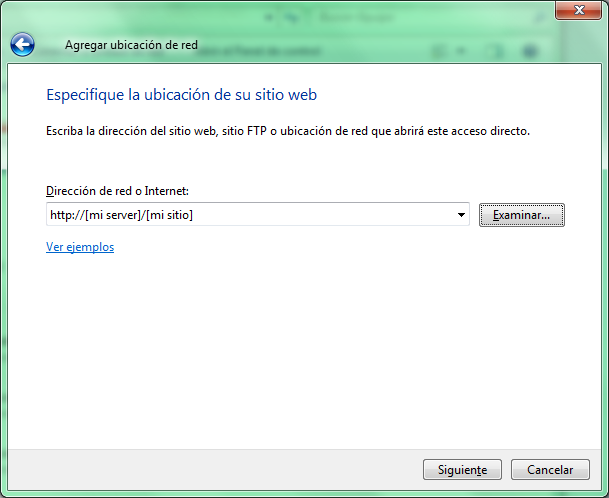Go back with the blue arrow button

coord(23,45)
